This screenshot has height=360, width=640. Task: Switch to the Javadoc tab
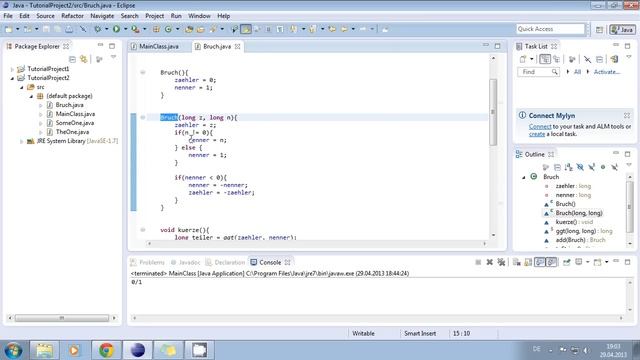pyautogui.click(x=186, y=262)
